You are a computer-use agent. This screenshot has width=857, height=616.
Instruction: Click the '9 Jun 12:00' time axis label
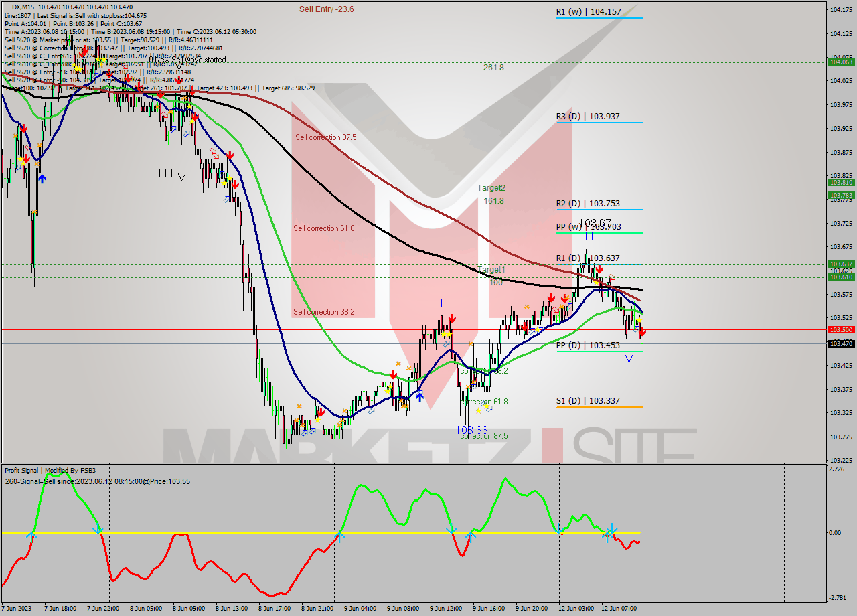[x=447, y=609]
